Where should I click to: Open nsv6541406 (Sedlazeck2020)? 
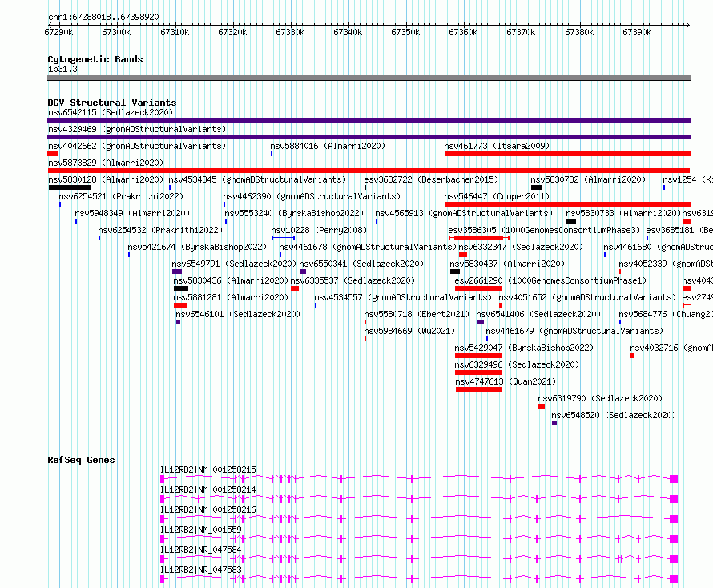point(538,314)
